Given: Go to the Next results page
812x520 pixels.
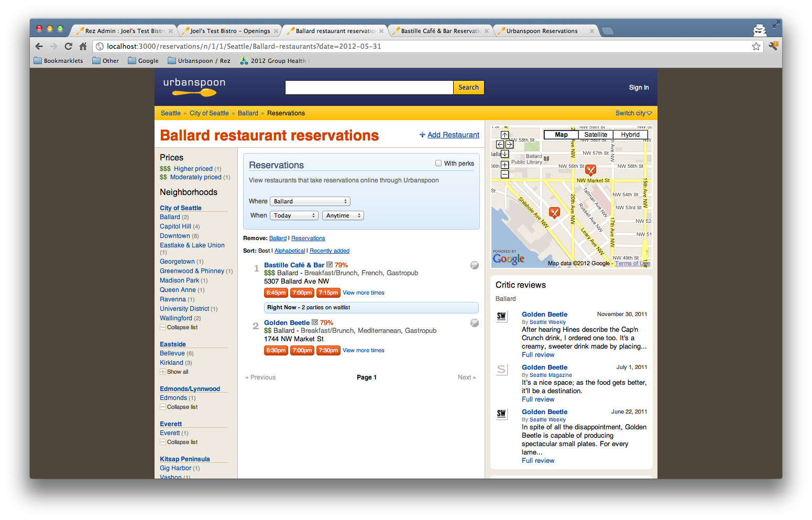Looking at the screenshot, I should [467, 377].
